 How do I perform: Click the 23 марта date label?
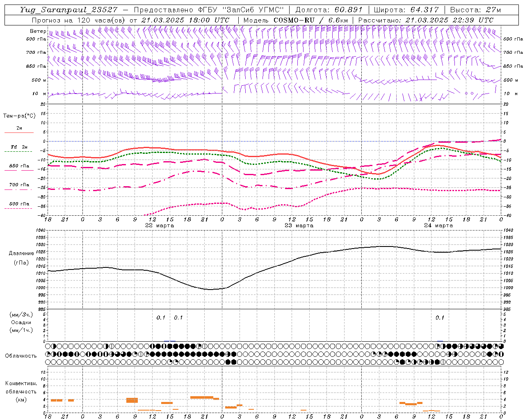point(299,226)
